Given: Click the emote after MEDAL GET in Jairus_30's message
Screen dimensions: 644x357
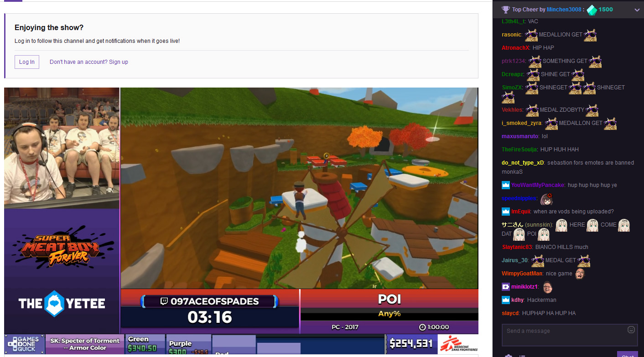Looking at the screenshot, I should [584, 260].
